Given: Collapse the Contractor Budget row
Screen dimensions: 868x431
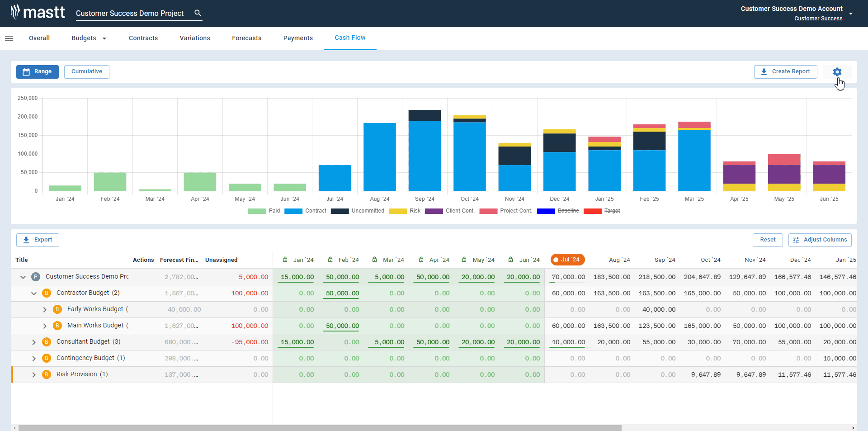Looking at the screenshot, I should [33, 293].
